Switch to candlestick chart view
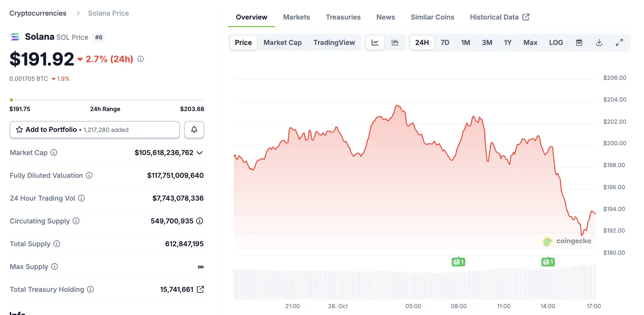The image size is (644, 315). click(395, 42)
